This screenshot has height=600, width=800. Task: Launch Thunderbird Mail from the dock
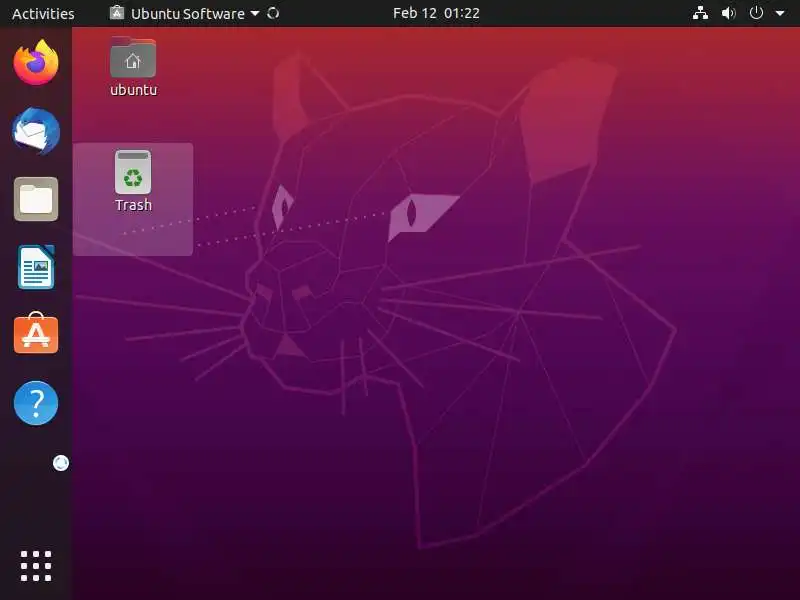(x=36, y=131)
